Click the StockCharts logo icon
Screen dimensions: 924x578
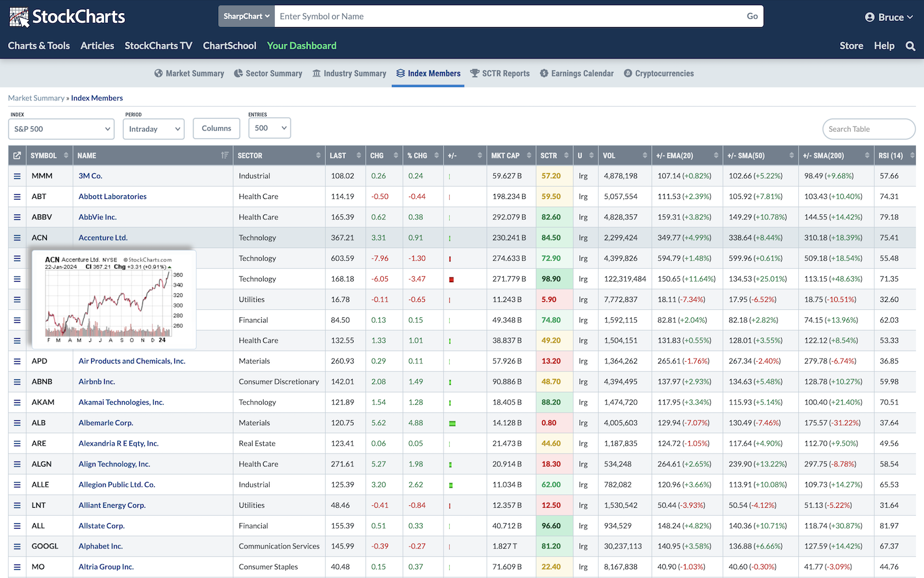[x=19, y=17]
